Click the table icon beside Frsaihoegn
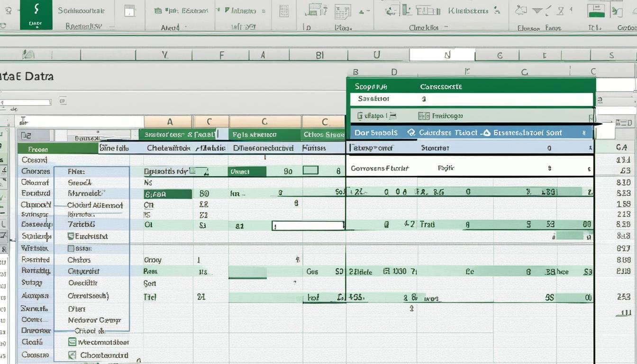Image resolution: width=637 pixels, height=364 pixels. point(424,116)
